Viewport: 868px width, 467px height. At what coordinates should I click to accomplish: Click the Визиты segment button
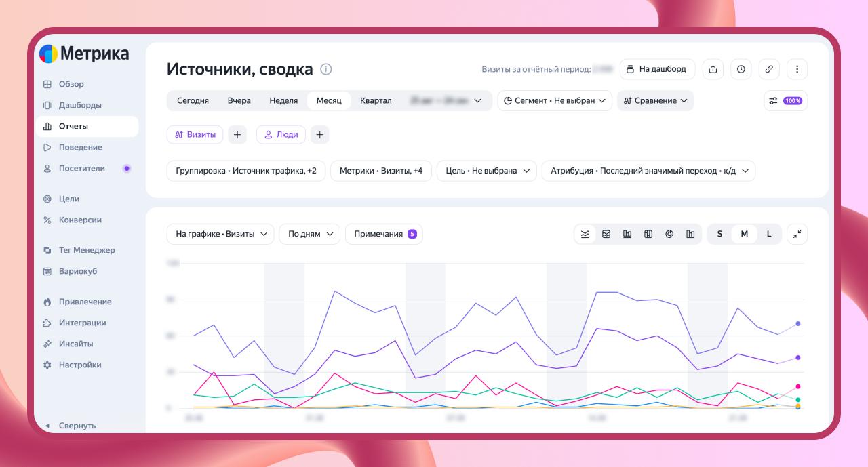point(195,135)
